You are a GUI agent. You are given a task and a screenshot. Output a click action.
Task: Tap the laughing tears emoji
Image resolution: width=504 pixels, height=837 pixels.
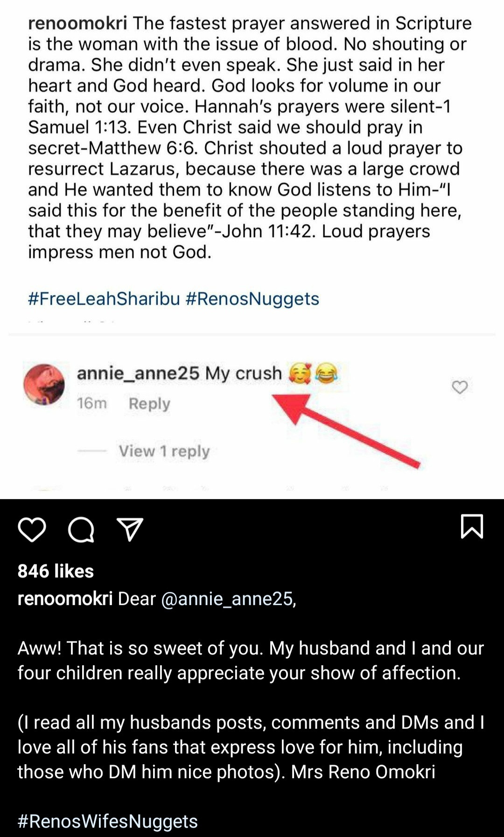point(327,373)
